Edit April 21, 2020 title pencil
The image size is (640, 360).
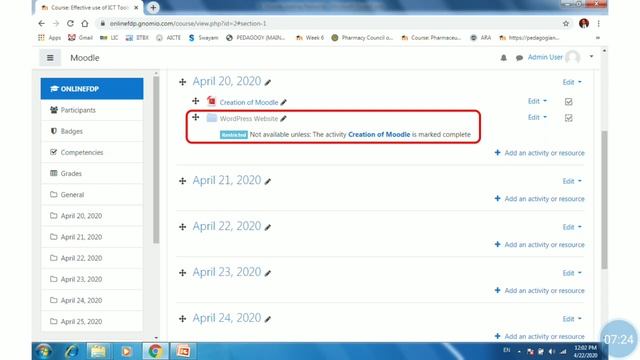pyautogui.click(x=268, y=181)
